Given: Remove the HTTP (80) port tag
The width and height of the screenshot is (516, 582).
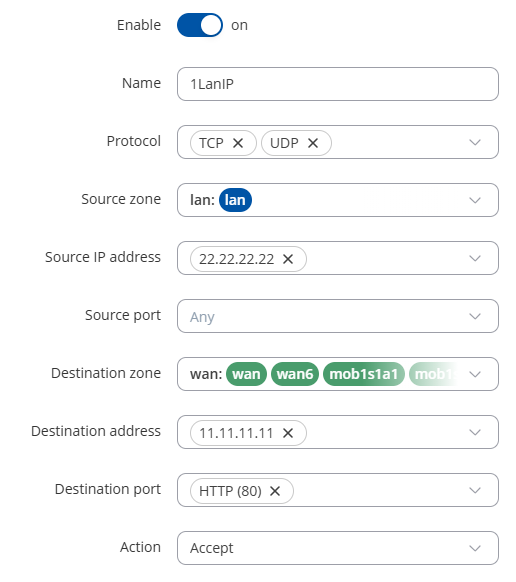Looking at the screenshot, I should (275, 491).
